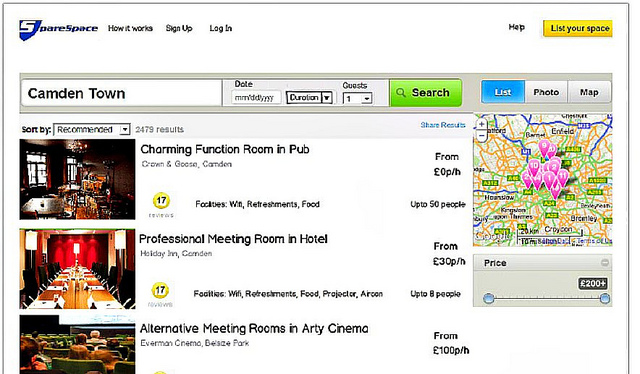Screen dimensions: 640x374
Task: Click map pin number 10
Action: point(534,167)
